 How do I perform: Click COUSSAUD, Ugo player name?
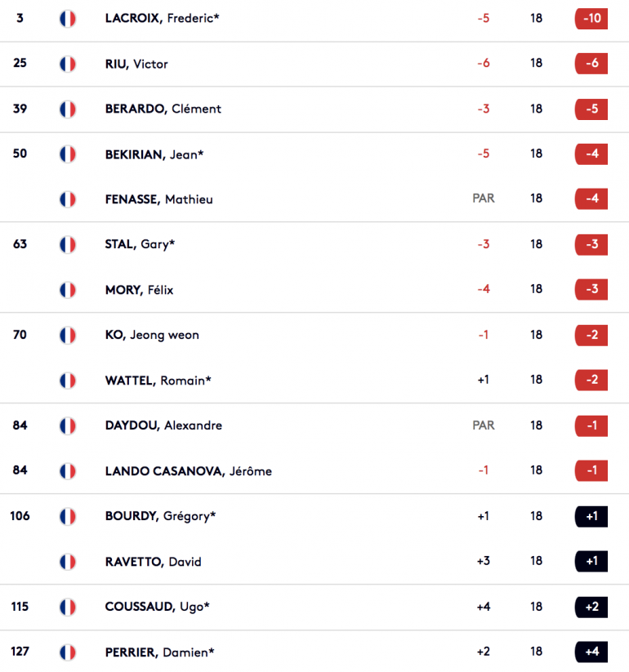click(x=158, y=607)
